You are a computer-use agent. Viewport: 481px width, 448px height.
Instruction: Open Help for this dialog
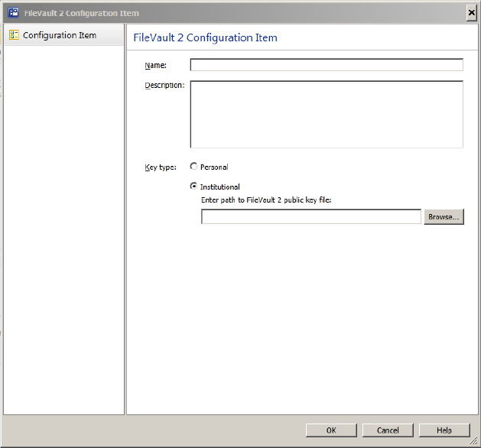445,430
